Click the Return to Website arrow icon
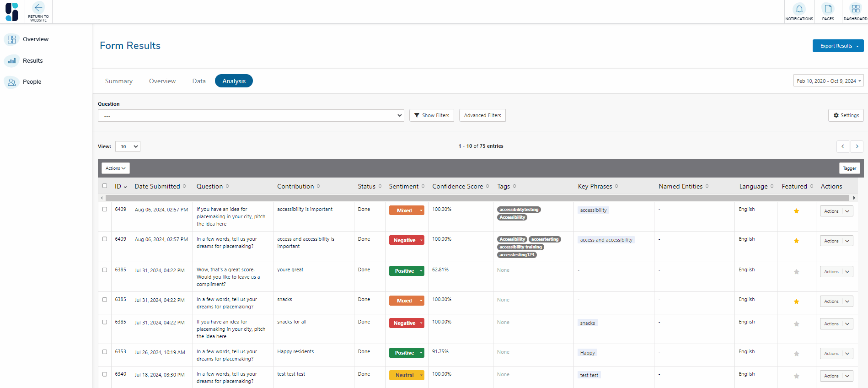The height and width of the screenshot is (388, 868). tap(38, 8)
